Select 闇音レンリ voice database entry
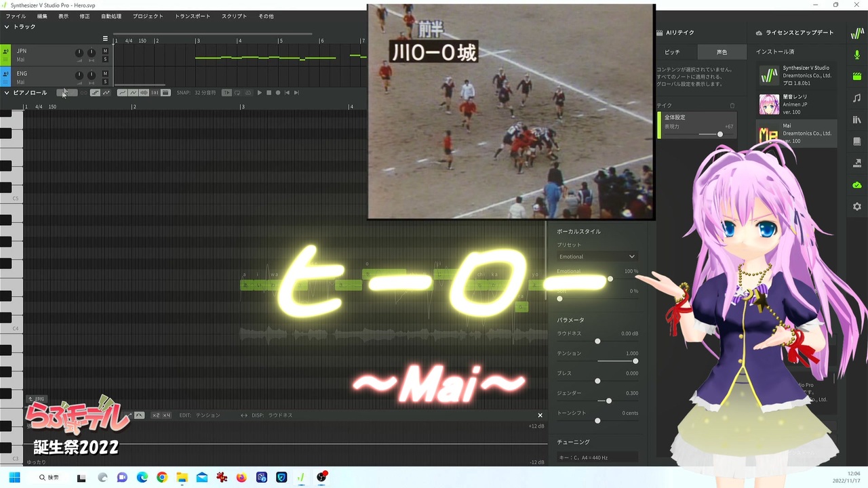This screenshot has height=488, width=868. pos(796,104)
